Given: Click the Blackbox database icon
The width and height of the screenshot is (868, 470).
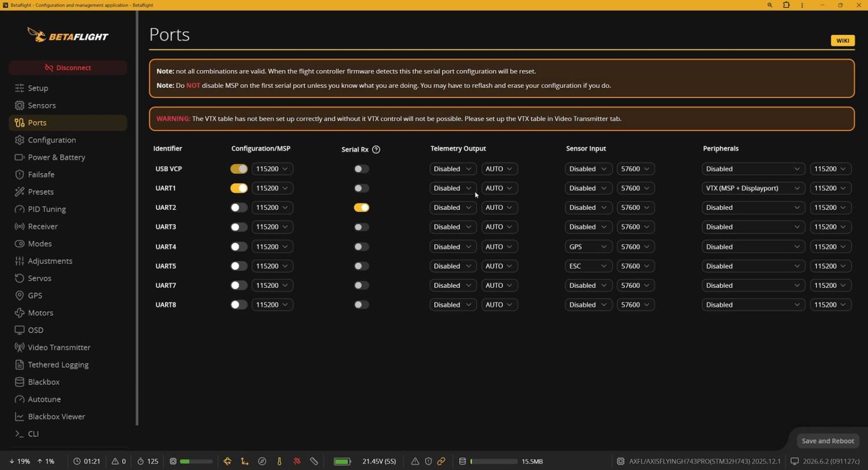Looking at the screenshot, I should click(20, 382).
